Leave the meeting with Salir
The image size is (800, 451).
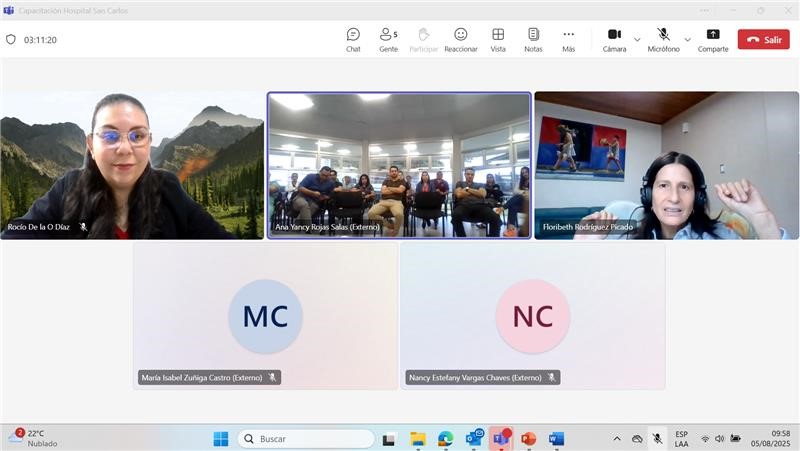pyautogui.click(x=763, y=39)
